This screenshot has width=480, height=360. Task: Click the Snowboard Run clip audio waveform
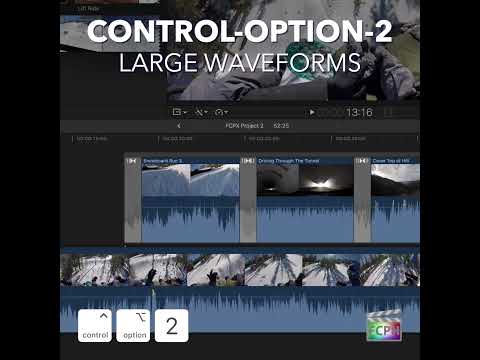coord(191,219)
